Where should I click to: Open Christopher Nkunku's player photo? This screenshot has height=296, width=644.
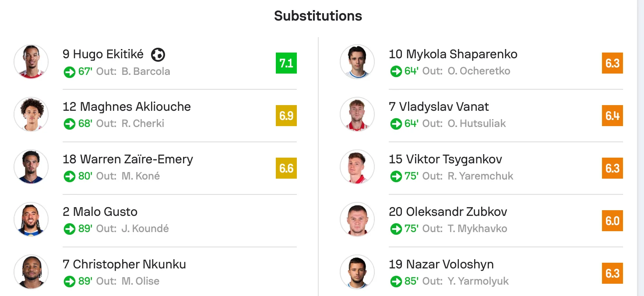(x=31, y=272)
